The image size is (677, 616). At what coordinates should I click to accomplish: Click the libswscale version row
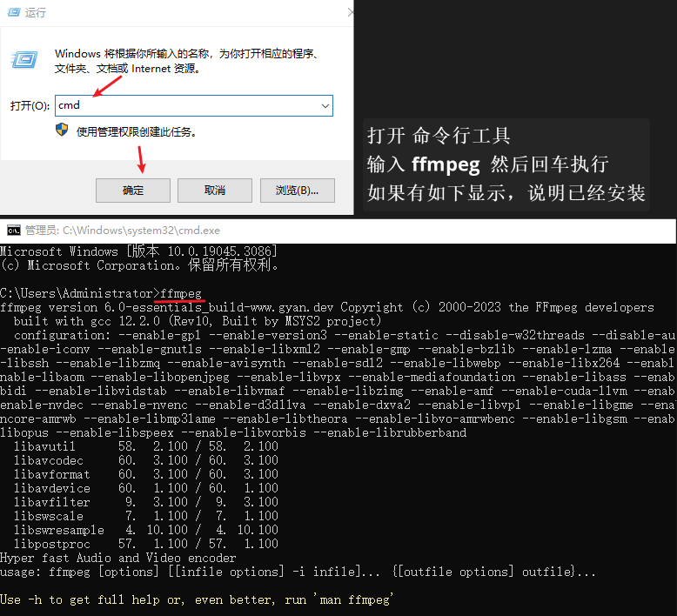(146, 516)
